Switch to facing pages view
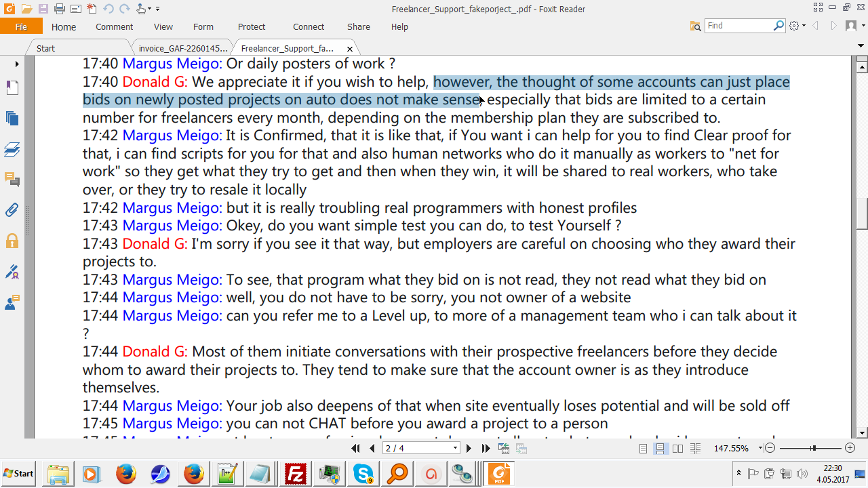Screen dimensions: 868x488 (x=677, y=449)
